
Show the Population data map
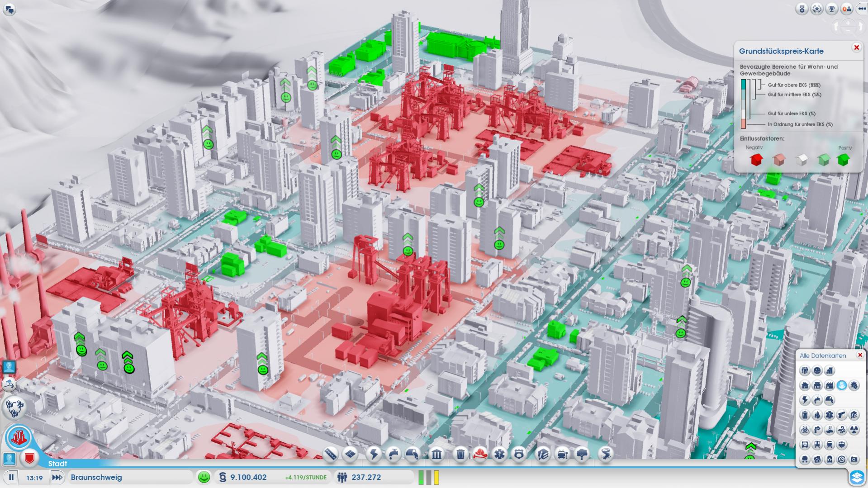point(805,371)
